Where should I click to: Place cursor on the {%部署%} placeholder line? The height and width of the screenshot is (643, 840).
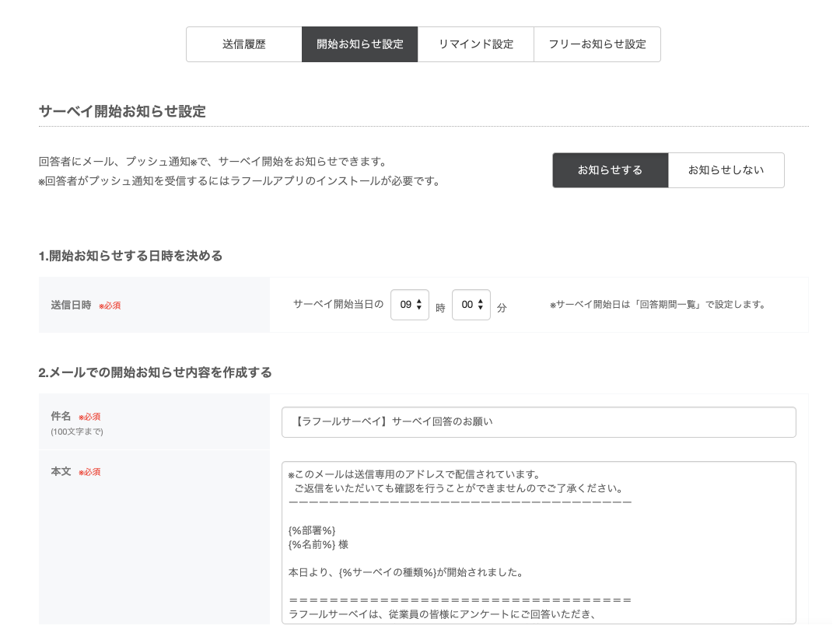coord(312,530)
